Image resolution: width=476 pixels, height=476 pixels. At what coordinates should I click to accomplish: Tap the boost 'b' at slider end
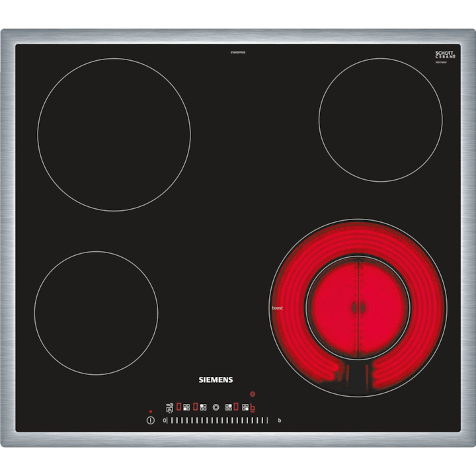point(280,420)
